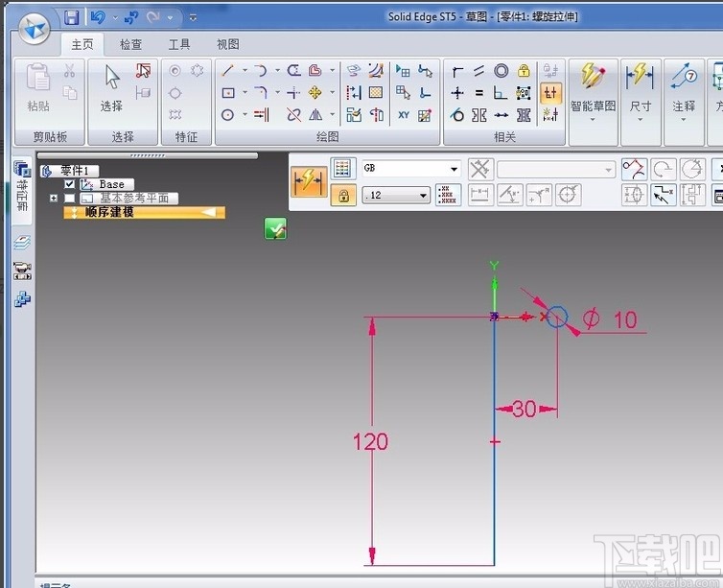
Task: Click the lock dimension icon
Action: pyautogui.click(x=342, y=196)
